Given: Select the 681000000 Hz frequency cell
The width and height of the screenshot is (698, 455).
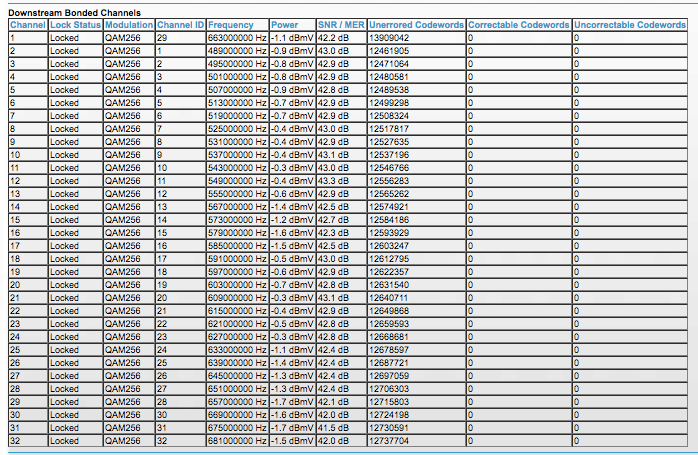Looking at the screenshot, I should click(x=237, y=440).
